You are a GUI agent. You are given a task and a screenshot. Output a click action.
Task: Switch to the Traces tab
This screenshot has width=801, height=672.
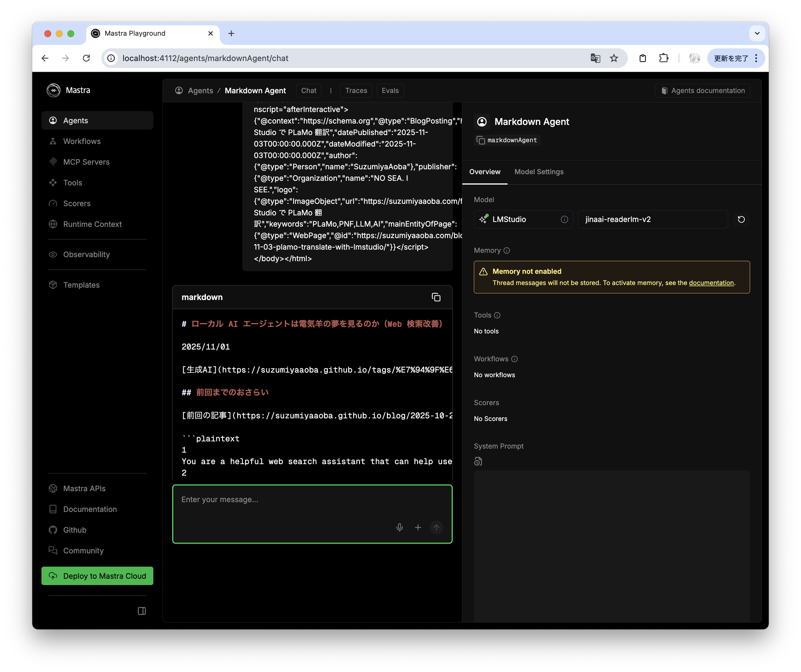(x=356, y=90)
